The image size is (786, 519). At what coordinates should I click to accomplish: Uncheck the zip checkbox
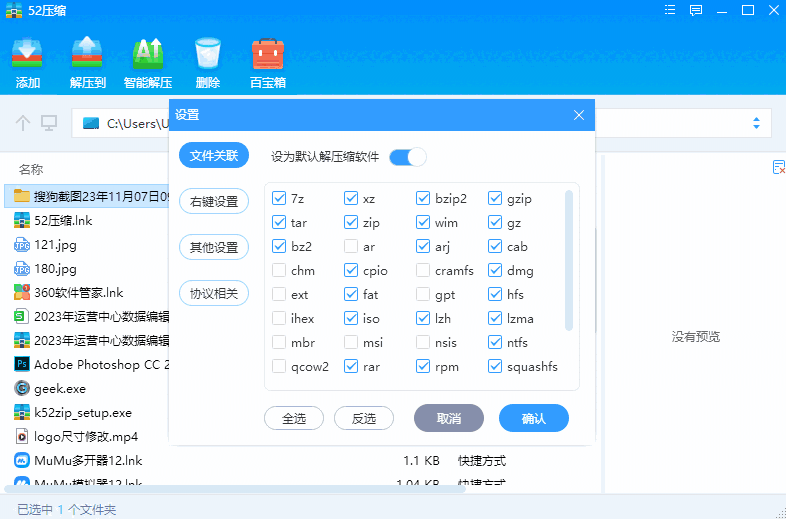[351, 223]
